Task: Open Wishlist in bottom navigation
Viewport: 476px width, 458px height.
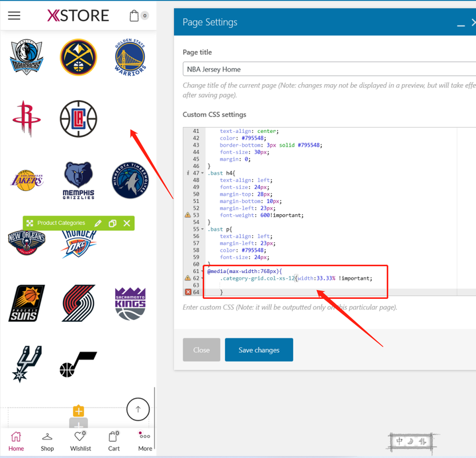Action: (80, 441)
